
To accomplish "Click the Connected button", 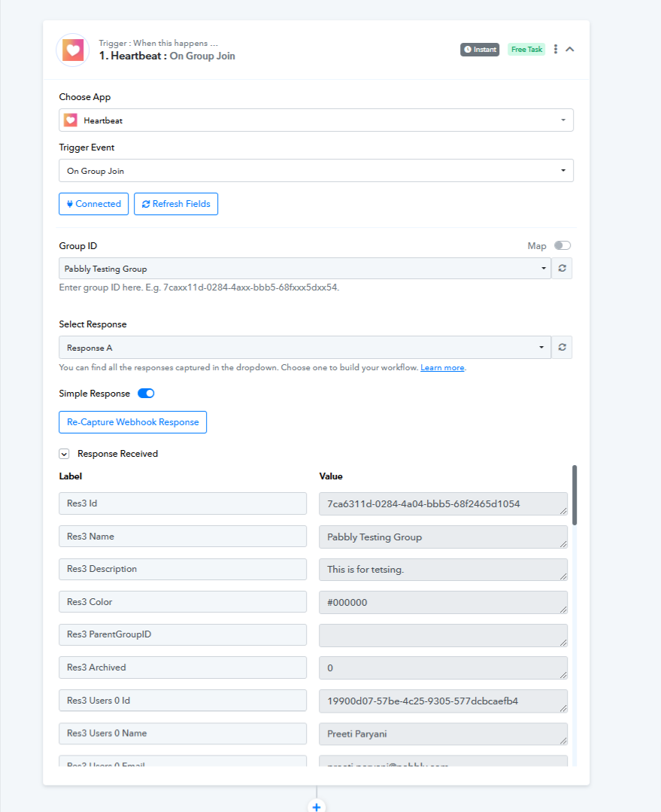I will (94, 204).
